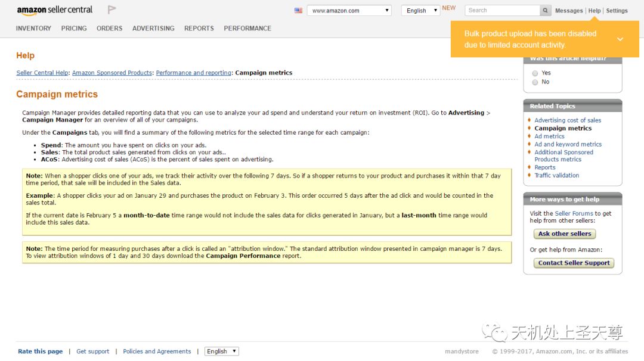
Task: Click the Campaign metrics page heading
Action: pos(57,94)
